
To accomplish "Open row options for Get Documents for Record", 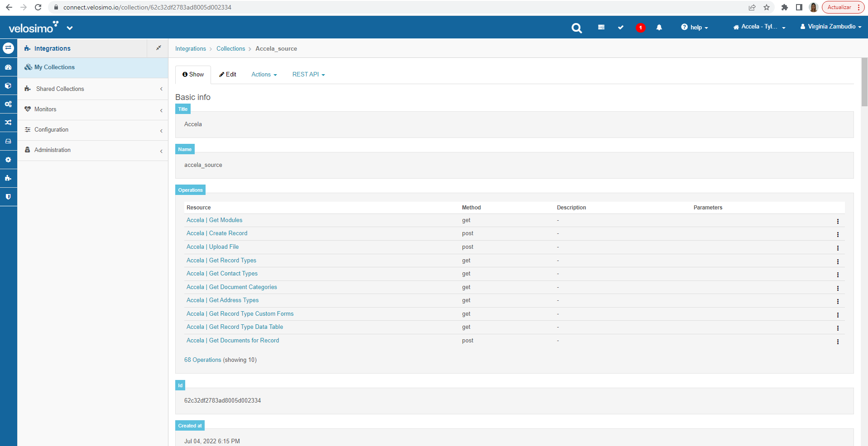I will pyautogui.click(x=838, y=342).
